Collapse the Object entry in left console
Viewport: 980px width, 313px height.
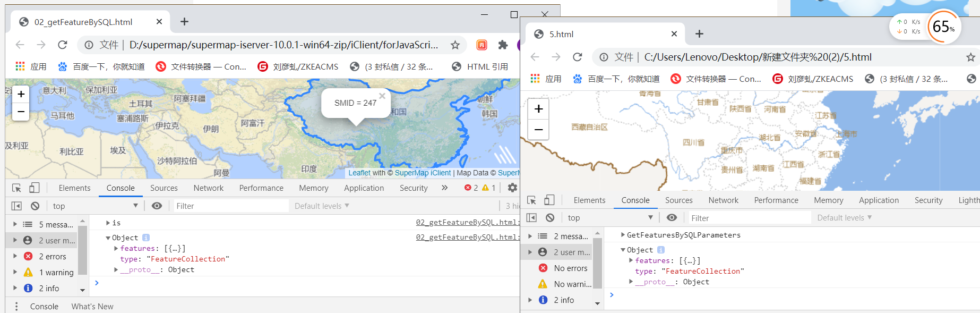[x=108, y=238]
